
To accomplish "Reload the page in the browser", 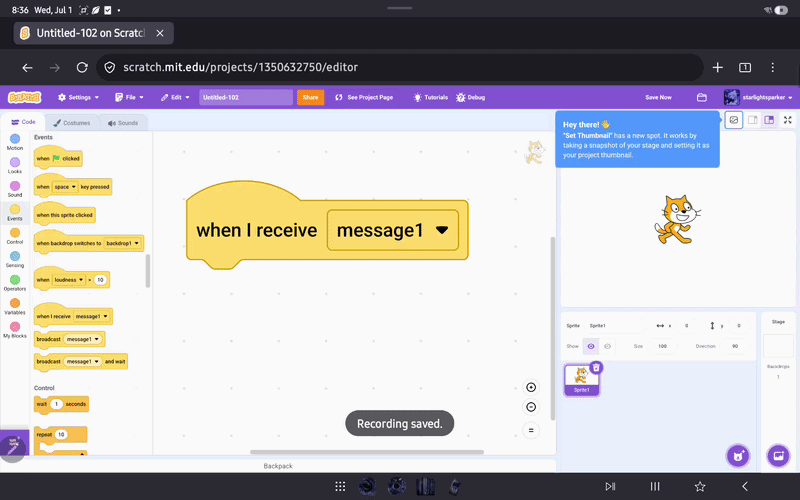I will (82, 67).
